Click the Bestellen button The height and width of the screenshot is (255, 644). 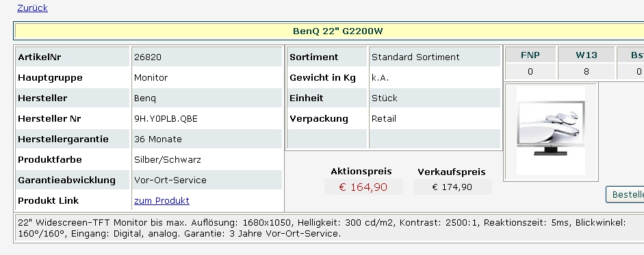(x=625, y=194)
